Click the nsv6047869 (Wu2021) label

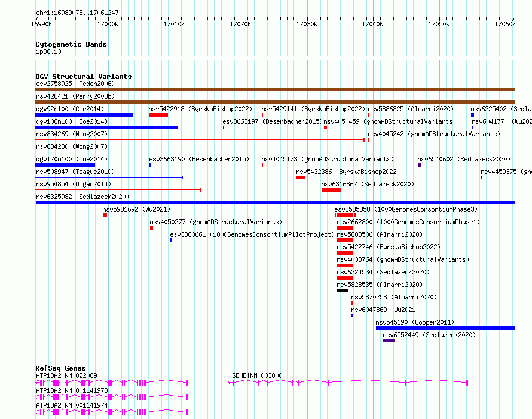pyautogui.click(x=385, y=310)
